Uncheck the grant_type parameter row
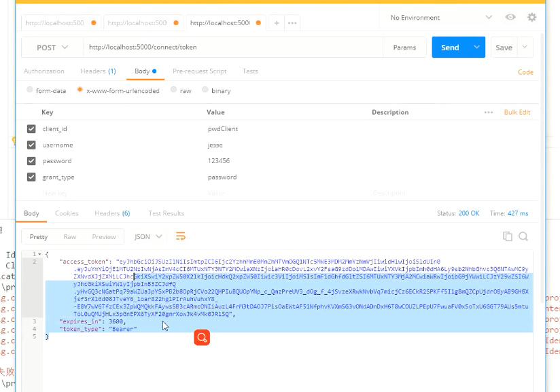This screenshot has height=392, width=560. pos(31,177)
